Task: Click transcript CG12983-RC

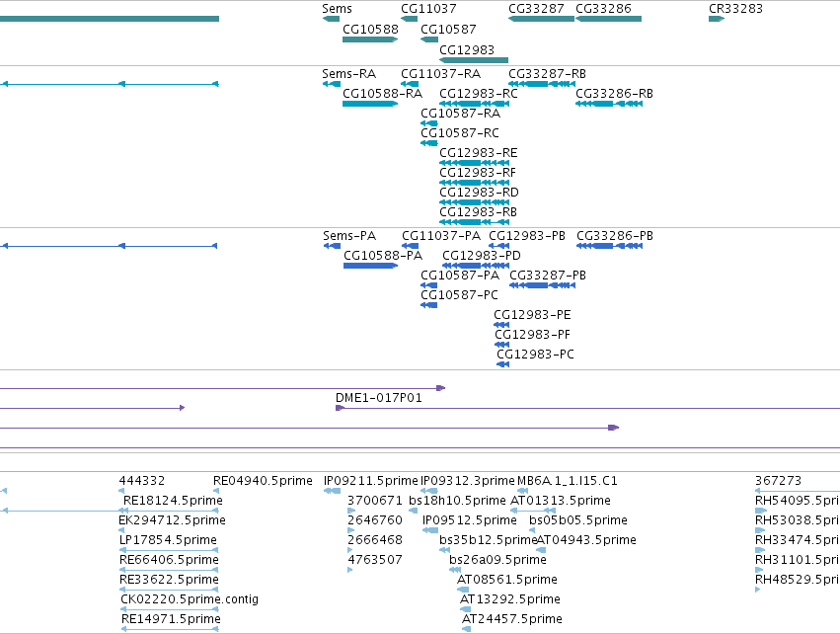Action: click(x=474, y=104)
